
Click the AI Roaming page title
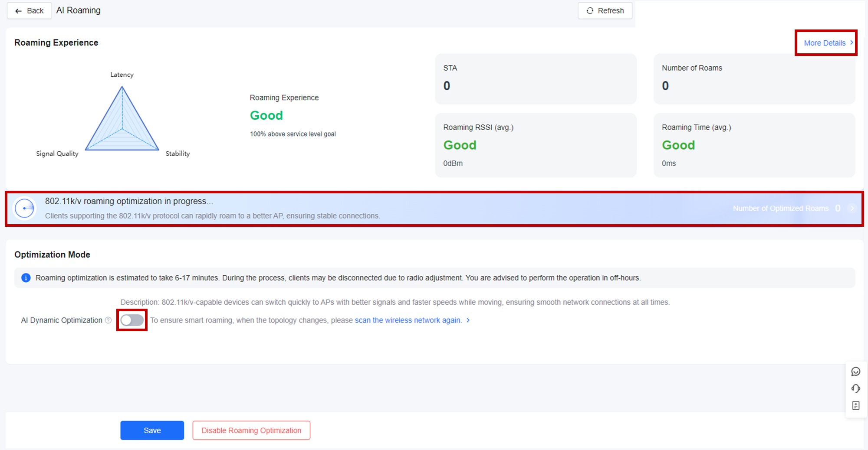tap(79, 10)
